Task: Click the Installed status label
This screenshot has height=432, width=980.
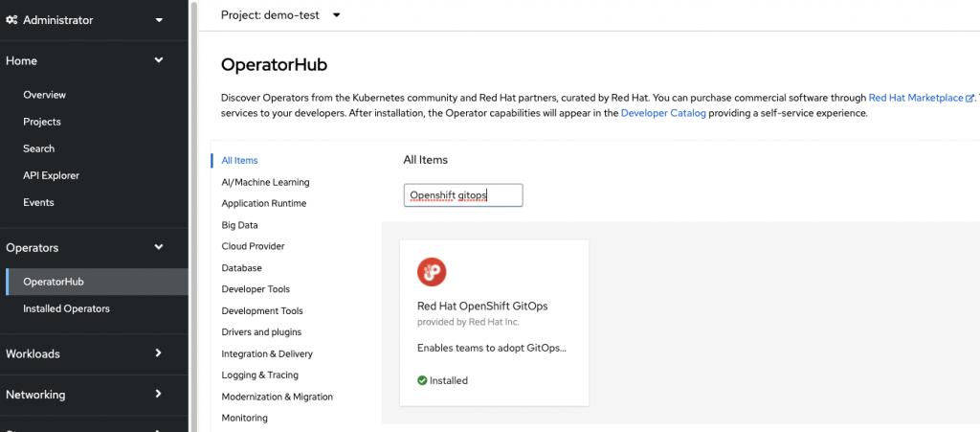Action: tap(448, 380)
